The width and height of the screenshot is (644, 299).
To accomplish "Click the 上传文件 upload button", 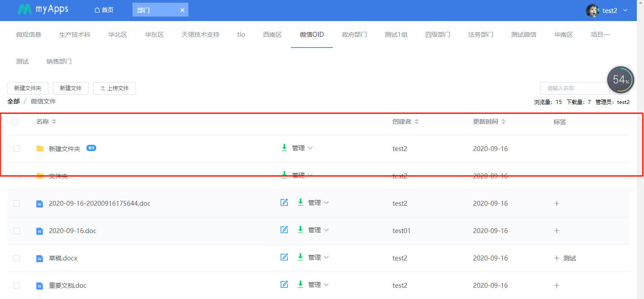I will click(x=115, y=88).
